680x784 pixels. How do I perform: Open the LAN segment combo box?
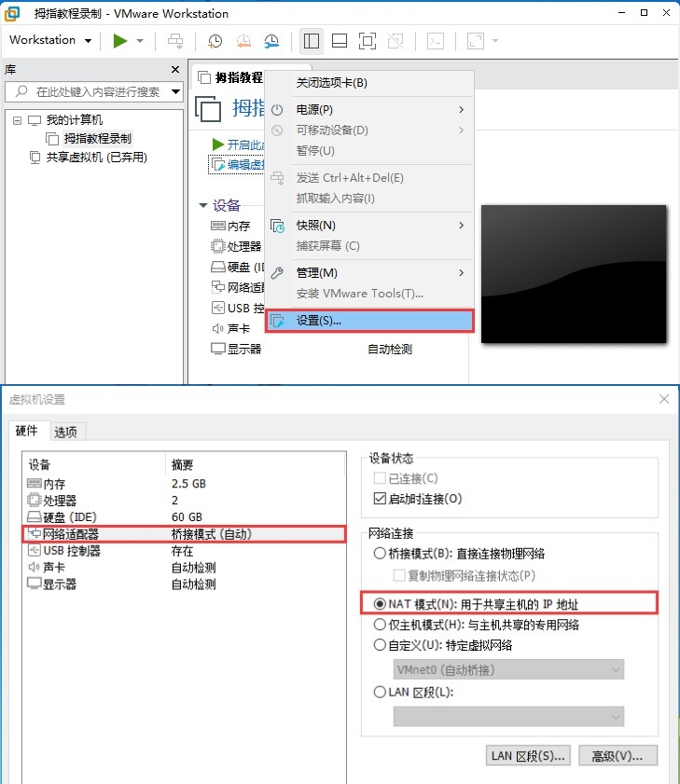[x=508, y=717]
